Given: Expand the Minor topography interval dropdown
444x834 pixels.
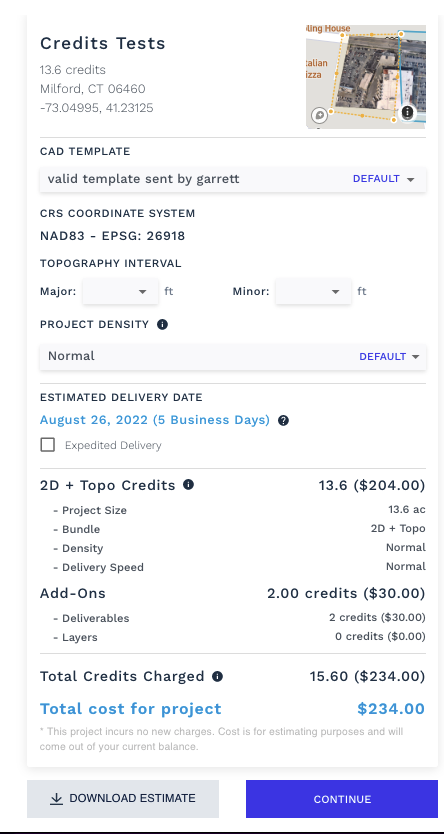Looking at the screenshot, I should pyautogui.click(x=313, y=291).
